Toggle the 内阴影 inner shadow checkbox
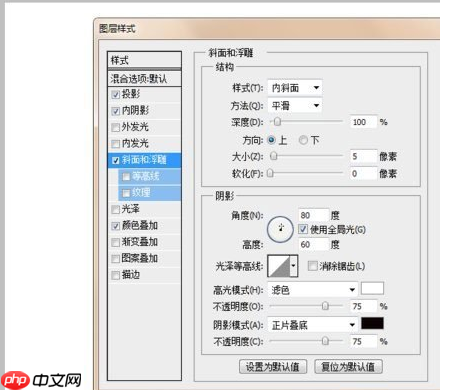 pos(115,111)
